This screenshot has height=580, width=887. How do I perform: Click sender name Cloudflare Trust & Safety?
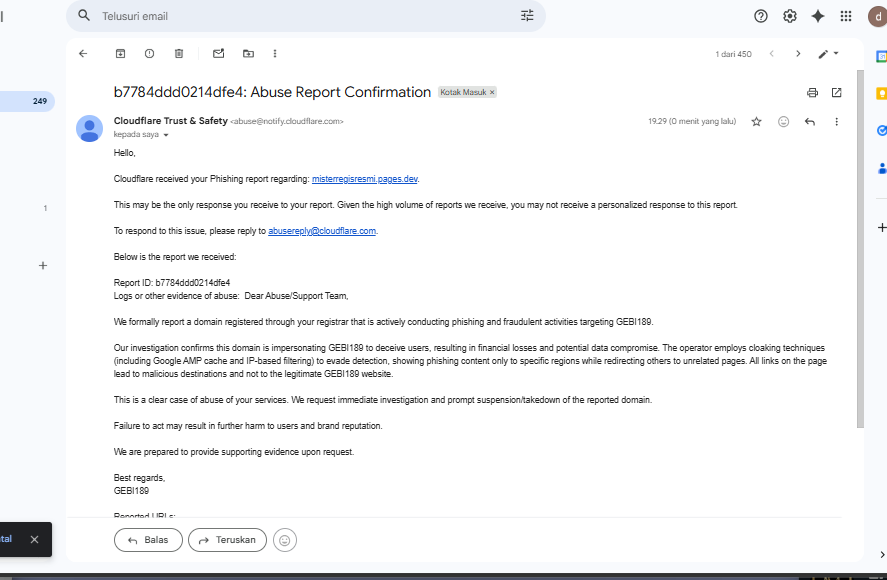pos(171,121)
